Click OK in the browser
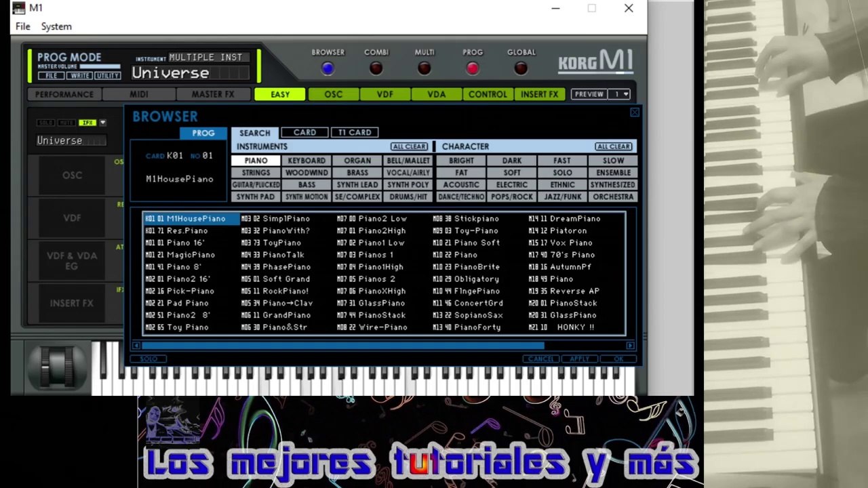This screenshot has height=488, width=868. coord(618,359)
